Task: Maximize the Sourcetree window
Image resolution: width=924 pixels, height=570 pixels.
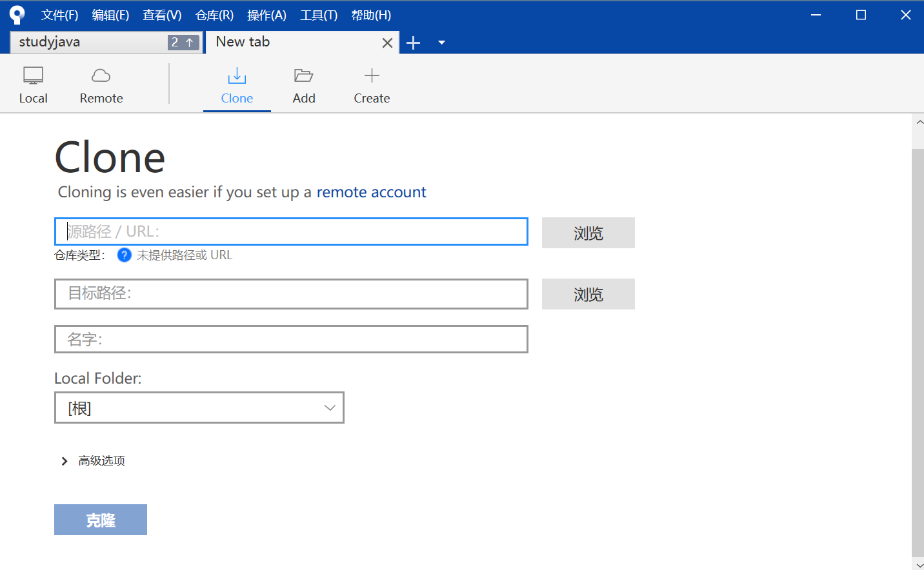Action: [x=861, y=15]
